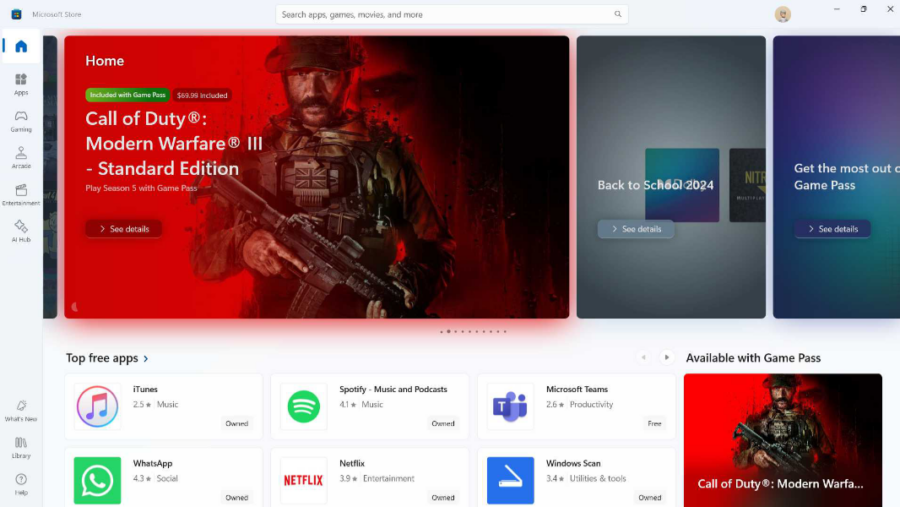See details for Game Pass banner
Screen dimensions: 900x507
point(832,229)
